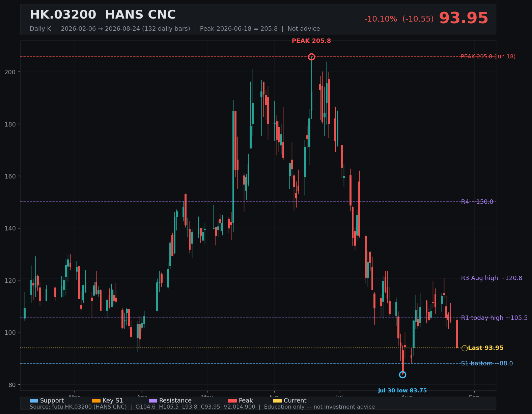Click the last price 93.95 in header
The image size is (532, 414).
click(x=464, y=18)
